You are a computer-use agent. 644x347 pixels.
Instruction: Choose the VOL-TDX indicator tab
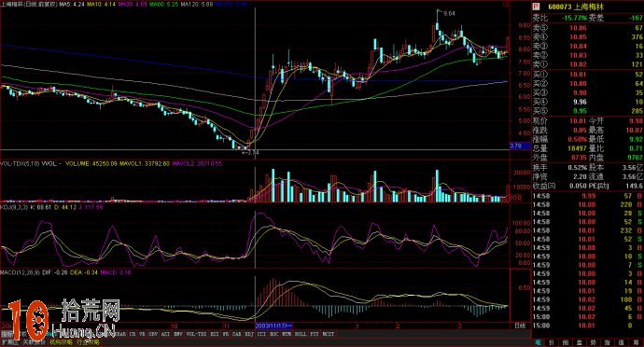196,334
